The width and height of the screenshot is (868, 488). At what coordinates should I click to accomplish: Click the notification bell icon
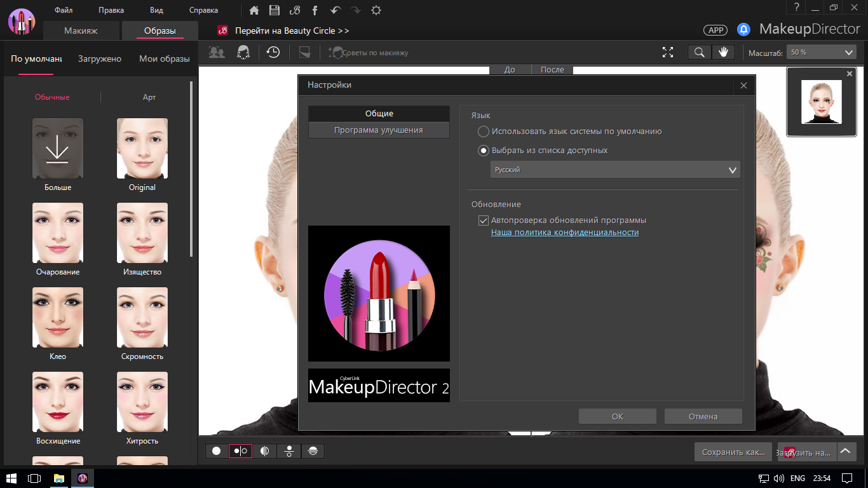pos(743,29)
